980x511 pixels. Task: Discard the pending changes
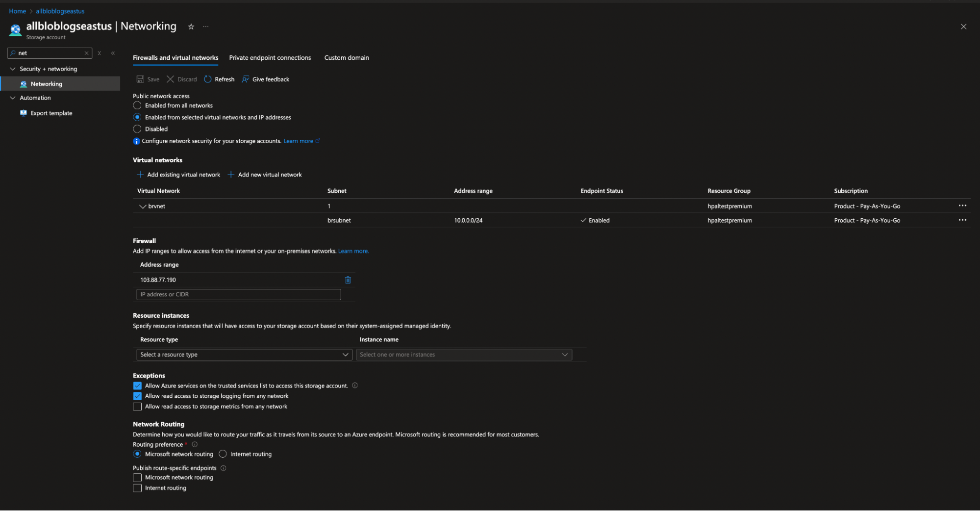tap(181, 79)
